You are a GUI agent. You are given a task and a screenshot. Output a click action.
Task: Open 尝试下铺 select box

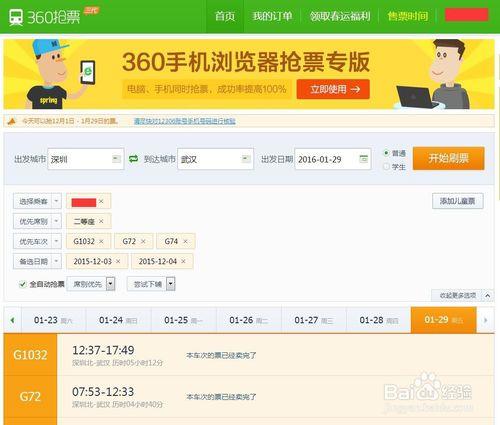[151, 284]
